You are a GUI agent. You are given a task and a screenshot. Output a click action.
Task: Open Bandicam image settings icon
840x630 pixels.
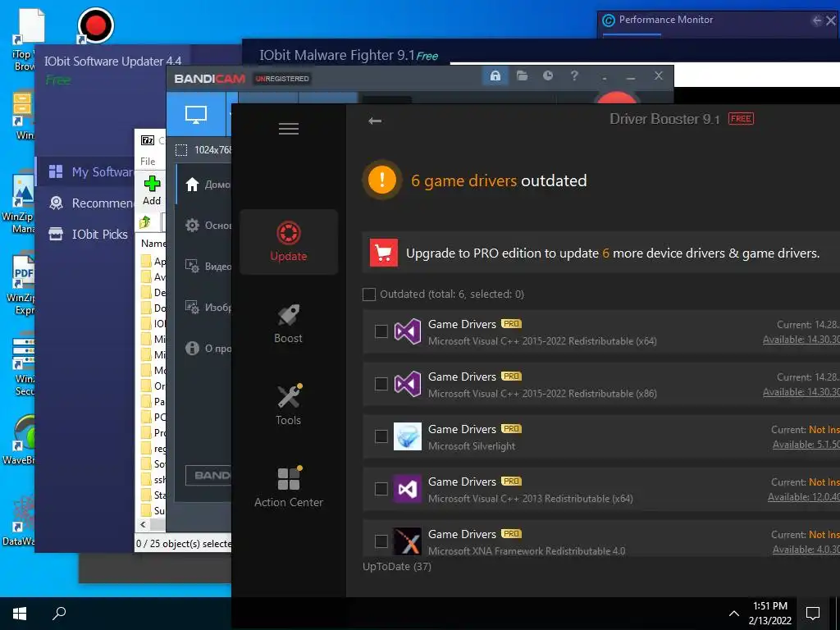coord(192,307)
